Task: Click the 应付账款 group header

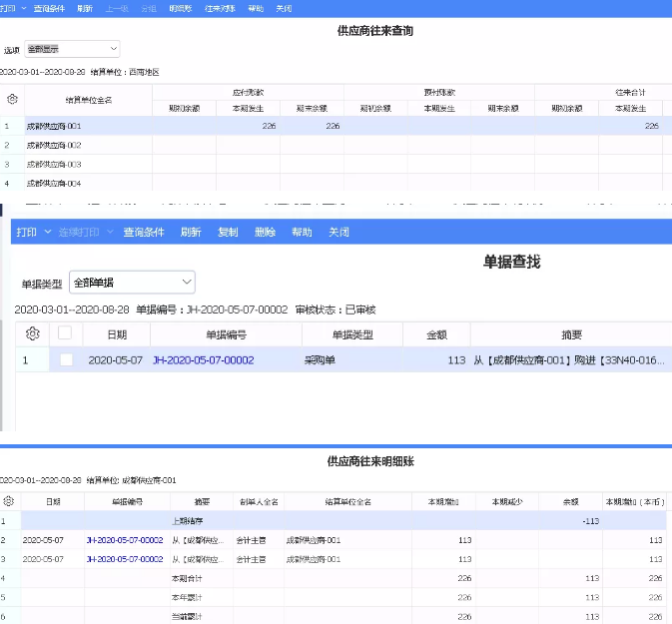Action: pos(249,92)
